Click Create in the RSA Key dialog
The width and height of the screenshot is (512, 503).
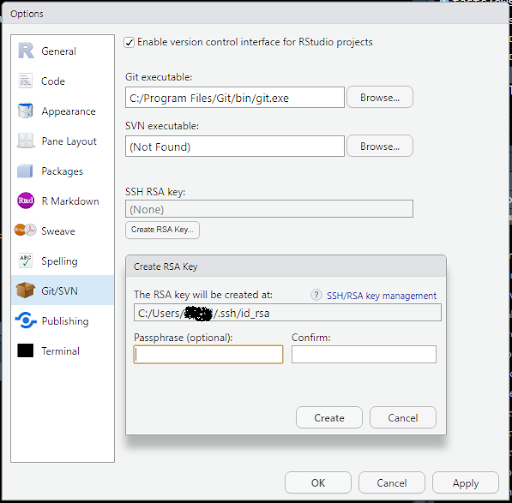329,417
